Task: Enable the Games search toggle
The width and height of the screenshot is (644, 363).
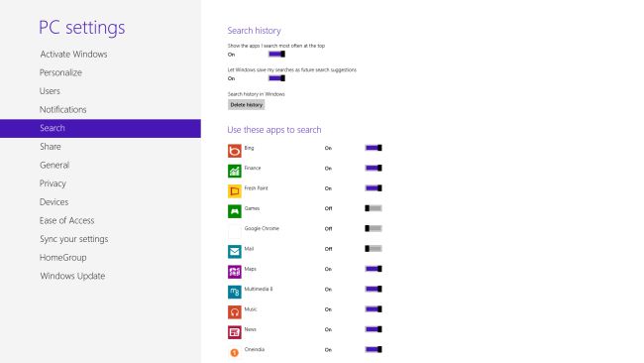Action: (374, 208)
